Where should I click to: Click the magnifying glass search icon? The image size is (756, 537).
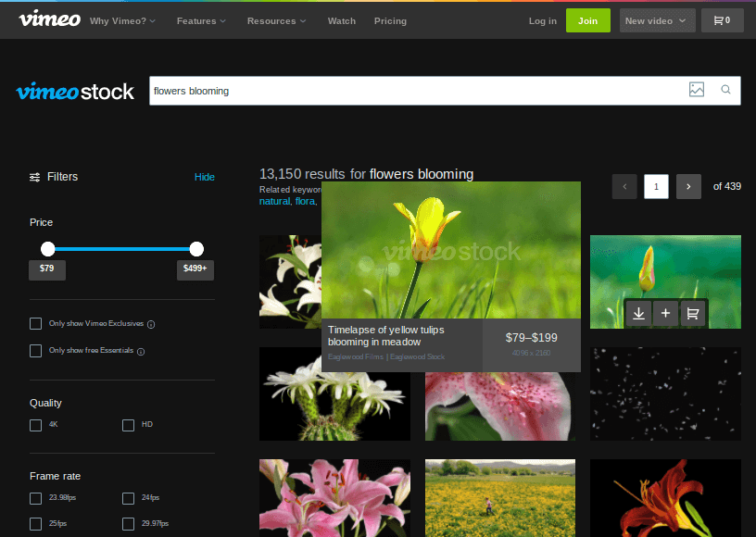coord(725,90)
